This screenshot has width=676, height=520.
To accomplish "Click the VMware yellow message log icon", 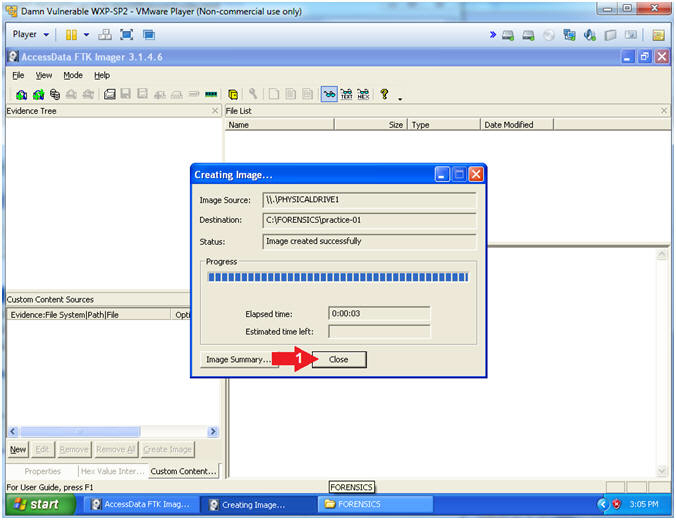I will pyautogui.click(x=658, y=35).
